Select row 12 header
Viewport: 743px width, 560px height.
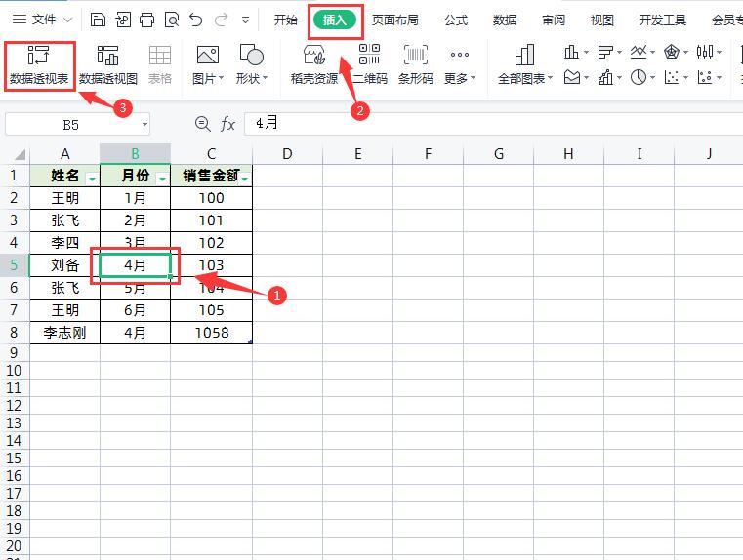(14, 405)
